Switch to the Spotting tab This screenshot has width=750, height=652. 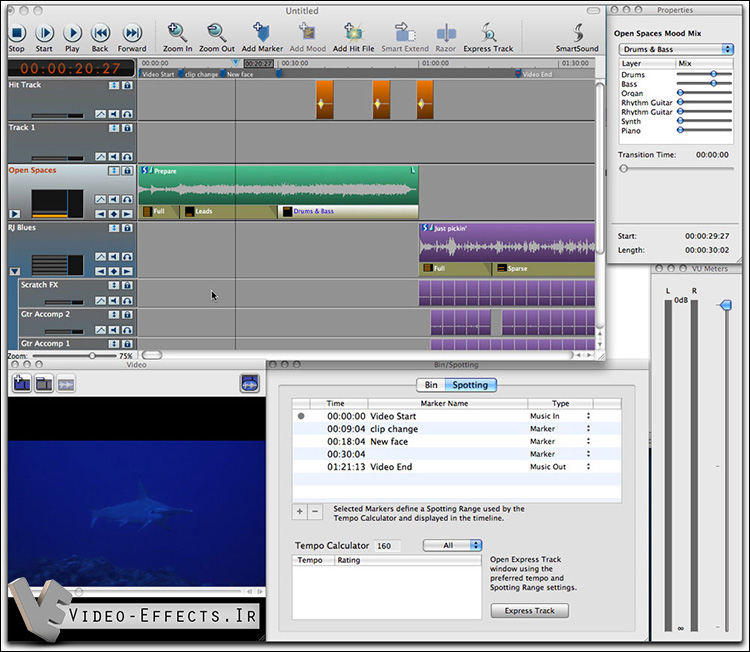coord(470,385)
